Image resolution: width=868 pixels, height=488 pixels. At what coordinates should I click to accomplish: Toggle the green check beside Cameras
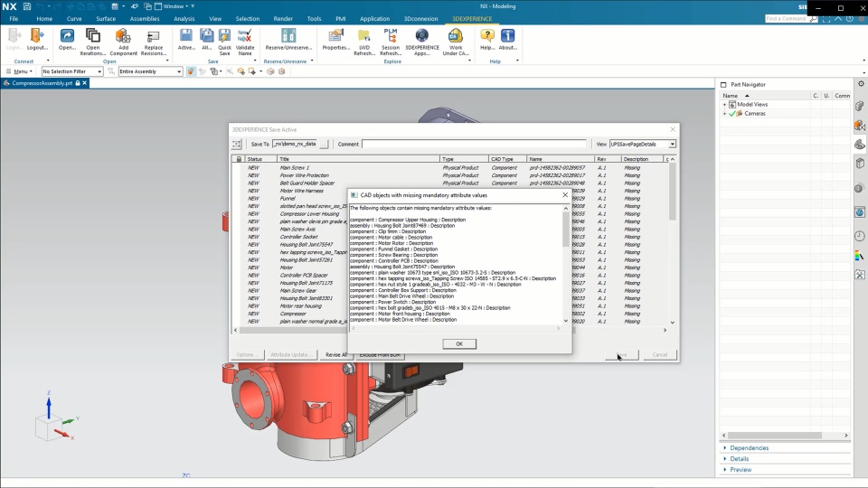pos(731,114)
